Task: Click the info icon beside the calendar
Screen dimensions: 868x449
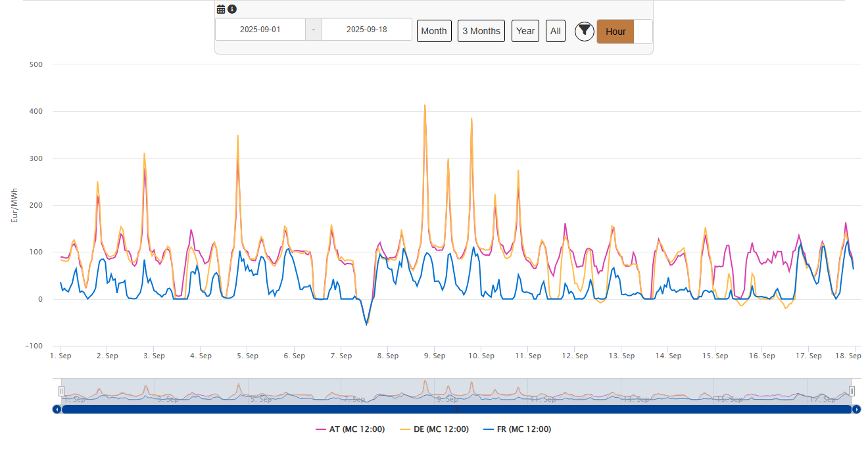Action: pyautogui.click(x=232, y=9)
